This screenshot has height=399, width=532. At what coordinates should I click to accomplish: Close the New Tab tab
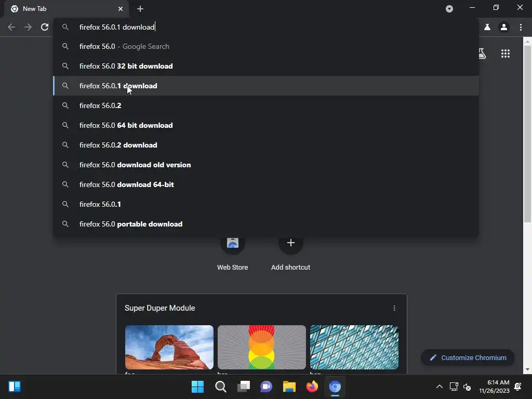[x=121, y=9]
